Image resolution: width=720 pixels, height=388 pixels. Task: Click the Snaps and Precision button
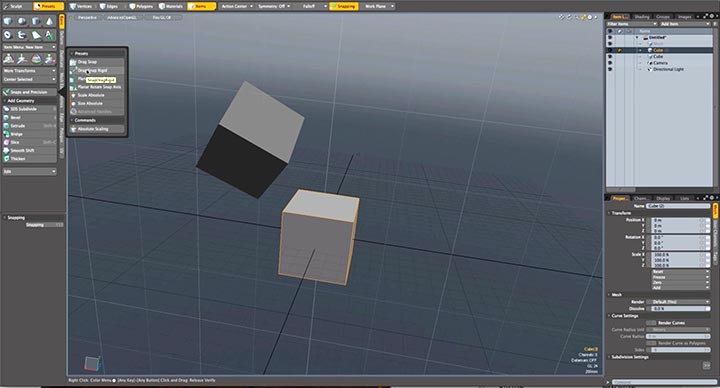(29, 92)
